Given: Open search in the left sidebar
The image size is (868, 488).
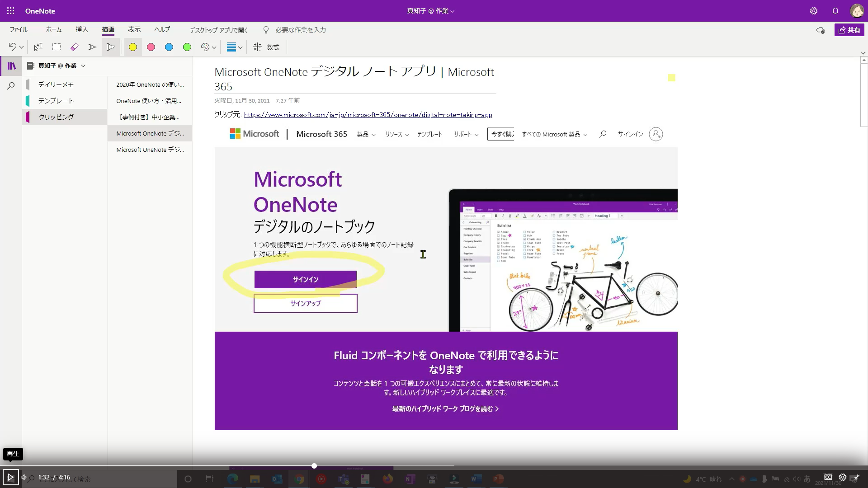Looking at the screenshot, I should [11, 86].
